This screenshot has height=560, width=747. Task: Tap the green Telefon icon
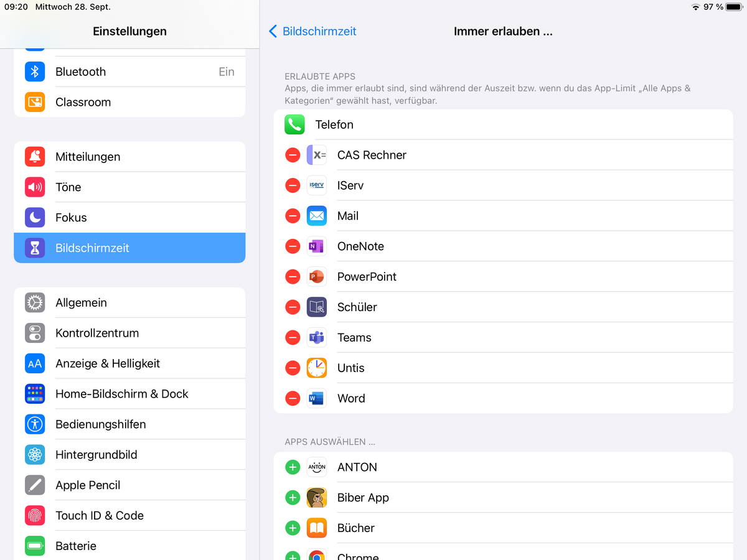pos(294,124)
